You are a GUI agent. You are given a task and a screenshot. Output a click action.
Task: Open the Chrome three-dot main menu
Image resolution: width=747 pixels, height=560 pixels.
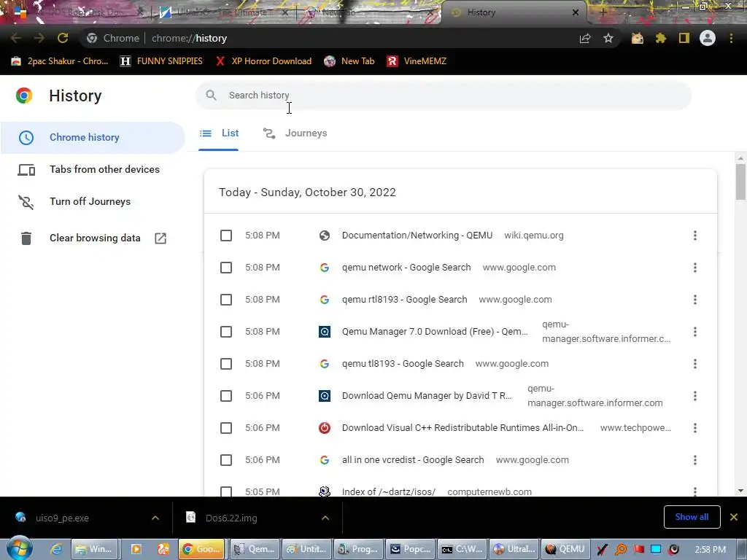point(731,38)
